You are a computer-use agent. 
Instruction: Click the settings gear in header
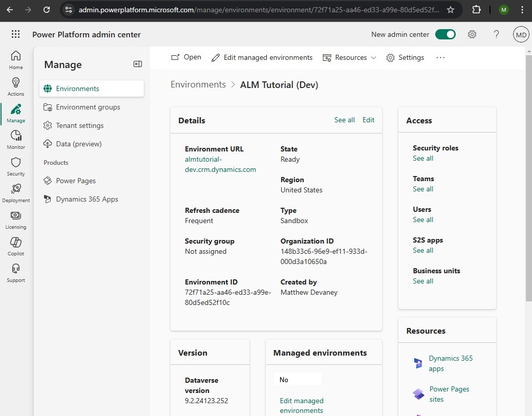(472, 34)
